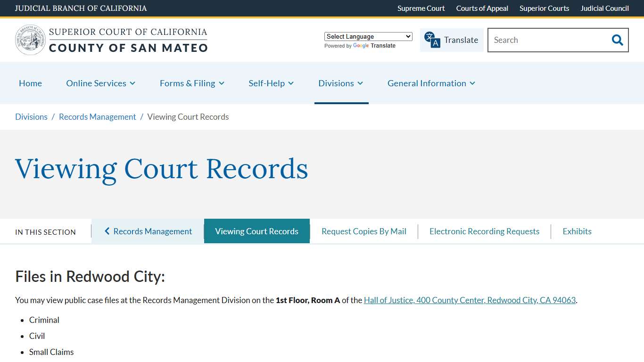644x362 pixels.
Task: Navigate to Judicial Council
Action: [x=605, y=8]
